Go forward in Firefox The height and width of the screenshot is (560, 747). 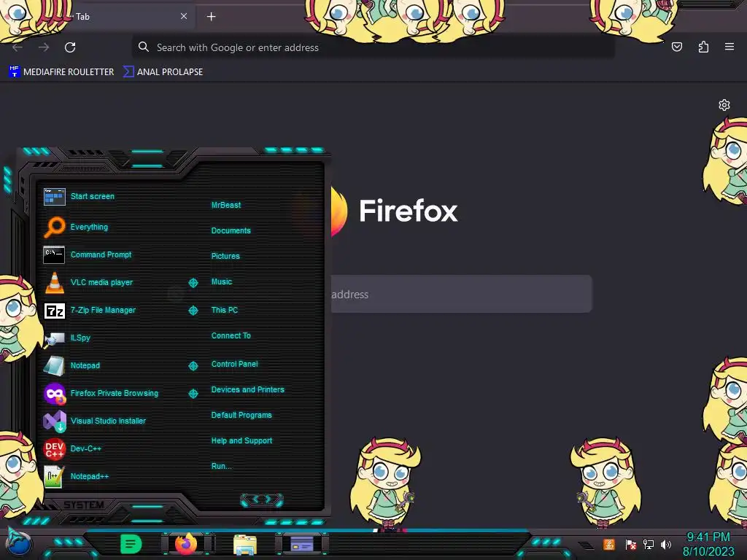[44, 47]
